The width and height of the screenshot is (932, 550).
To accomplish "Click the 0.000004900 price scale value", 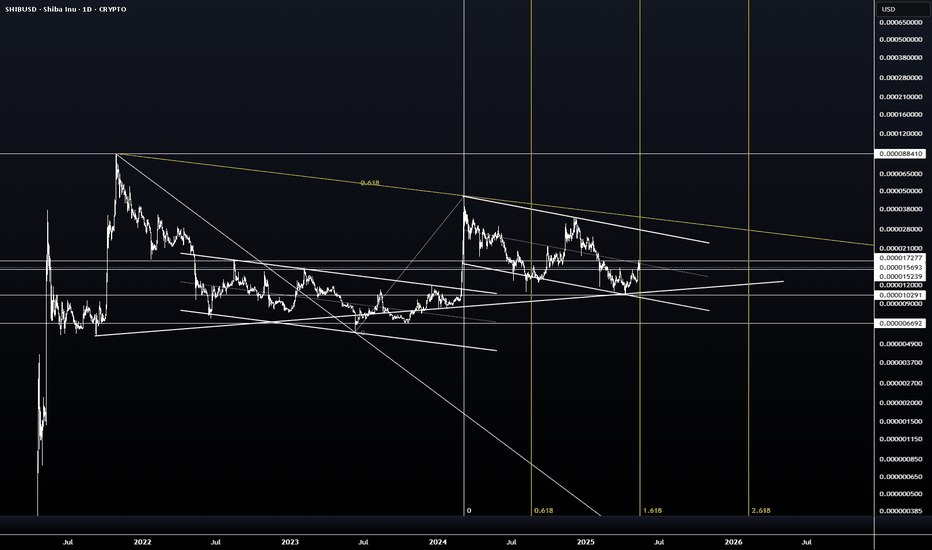I will [x=900, y=344].
